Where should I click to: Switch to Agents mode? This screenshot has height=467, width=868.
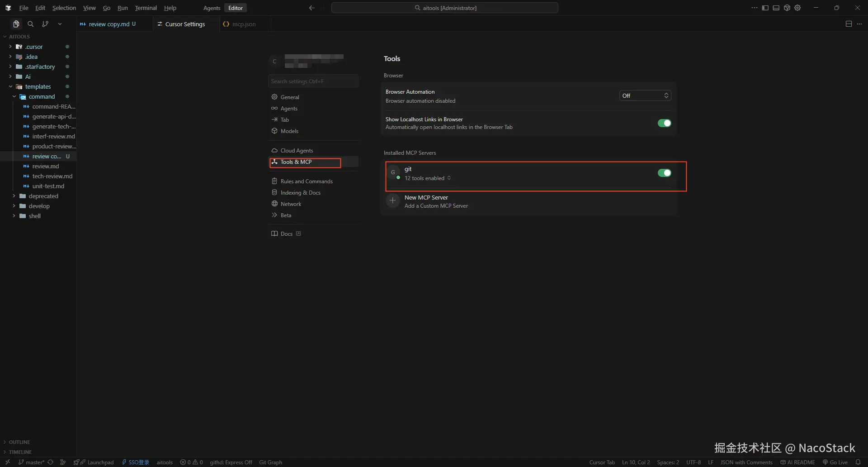[x=212, y=8]
